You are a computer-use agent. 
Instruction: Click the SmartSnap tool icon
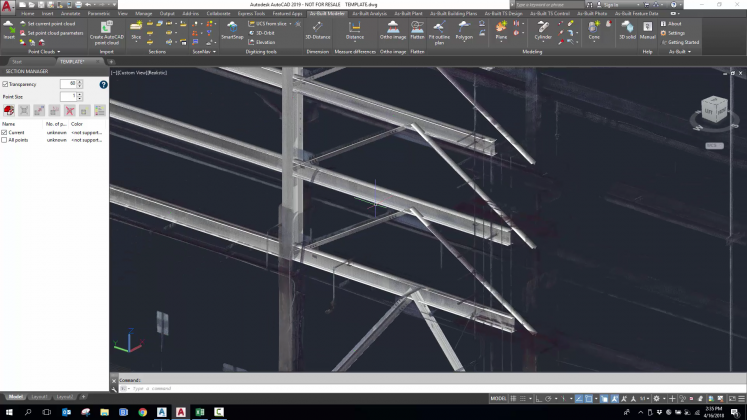coord(231,29)
